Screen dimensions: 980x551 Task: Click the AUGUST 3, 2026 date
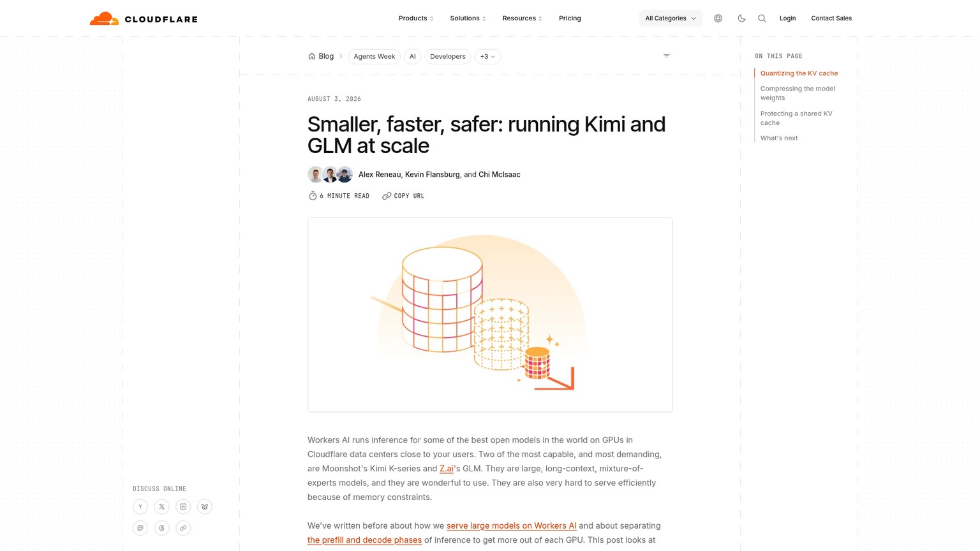click(x=334, y=99)
